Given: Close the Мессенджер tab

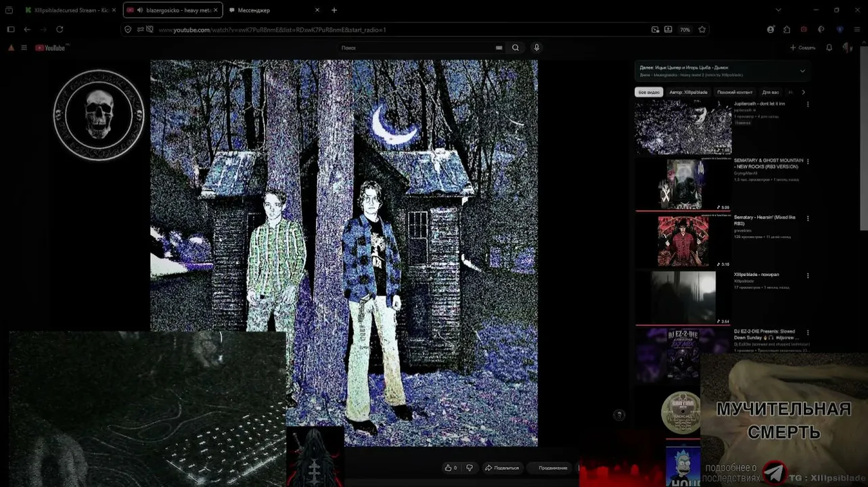Looking at the screenshot, I should (317, 10).
